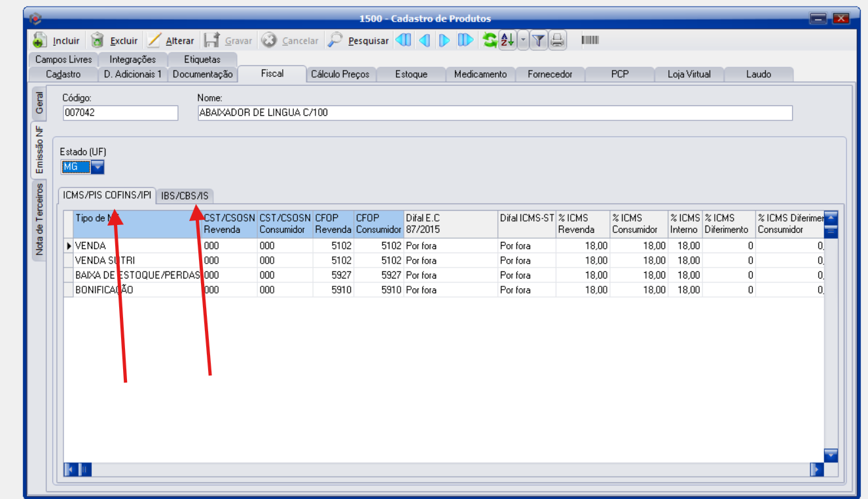Screen dimensions: 868x499
Task: Click the Alterar button
Action: (171, 41)
